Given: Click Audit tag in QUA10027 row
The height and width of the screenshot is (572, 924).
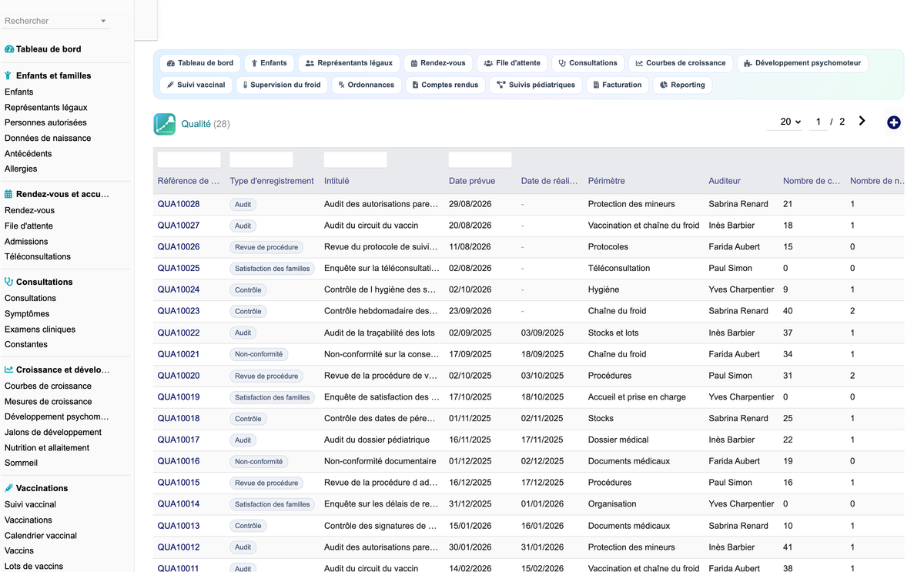Looking at the screenshot, I should click(x=243, y=226).
